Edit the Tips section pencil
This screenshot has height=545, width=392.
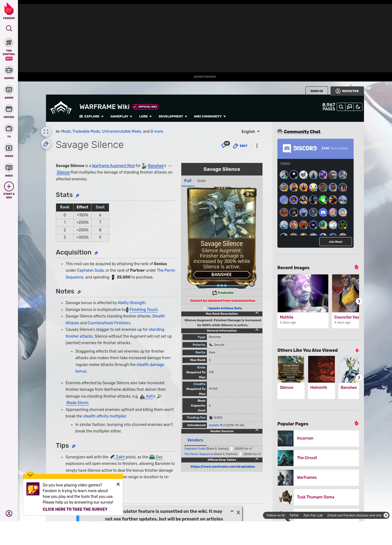(74, 446)
